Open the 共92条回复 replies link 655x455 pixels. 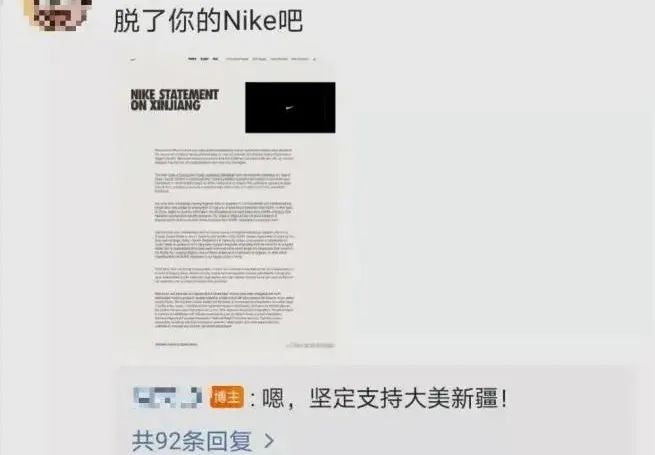(192, 441)
